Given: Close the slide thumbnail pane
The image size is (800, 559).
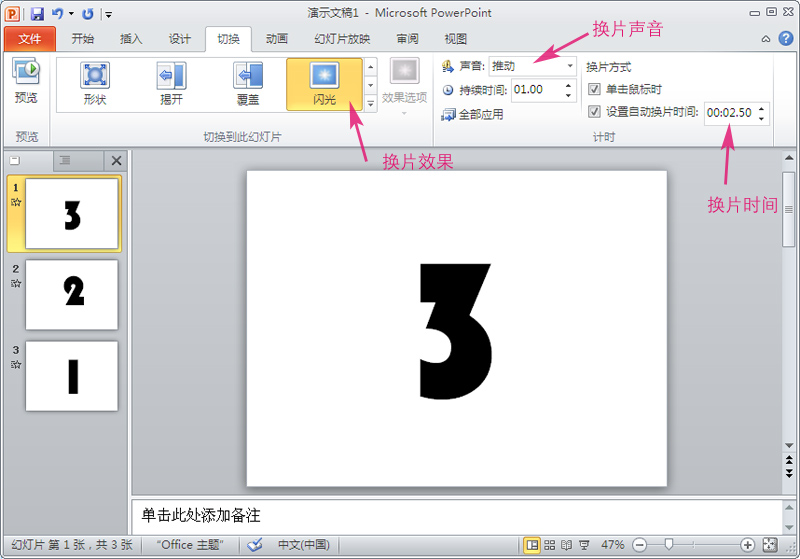Looking at the screenshot, I should (116, 161).
